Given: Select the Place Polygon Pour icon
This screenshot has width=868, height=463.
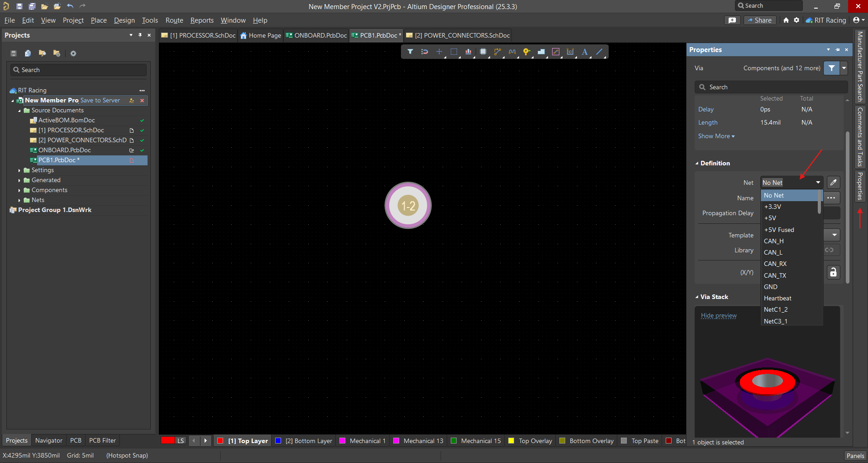Looking at the screenshot, I should pyautogui.click(x=541, y=52).
